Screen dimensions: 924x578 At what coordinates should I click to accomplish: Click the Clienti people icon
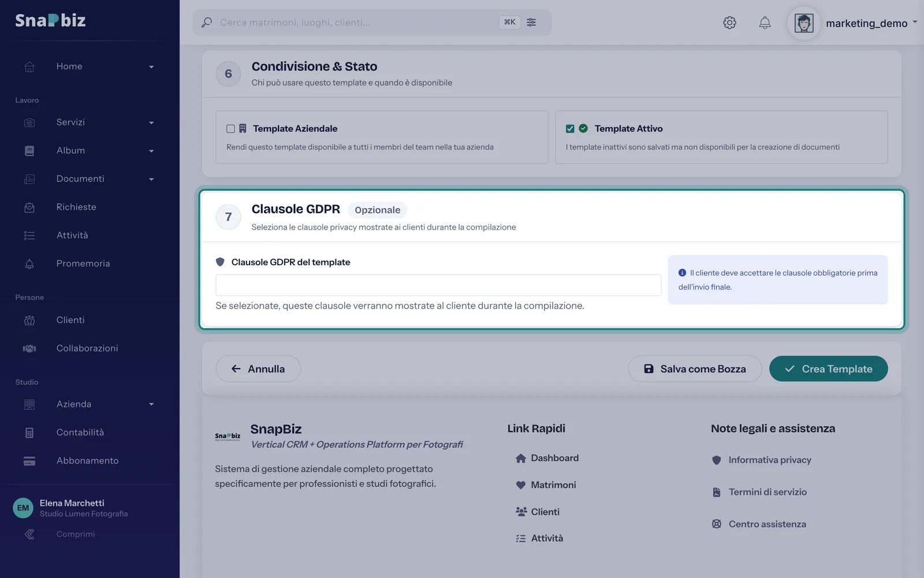pyautogui.click(x=29, y=320)
